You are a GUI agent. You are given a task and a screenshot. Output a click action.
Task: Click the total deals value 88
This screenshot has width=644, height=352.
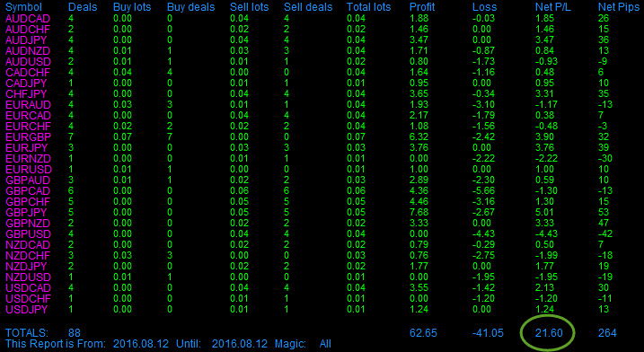[75, 333]
